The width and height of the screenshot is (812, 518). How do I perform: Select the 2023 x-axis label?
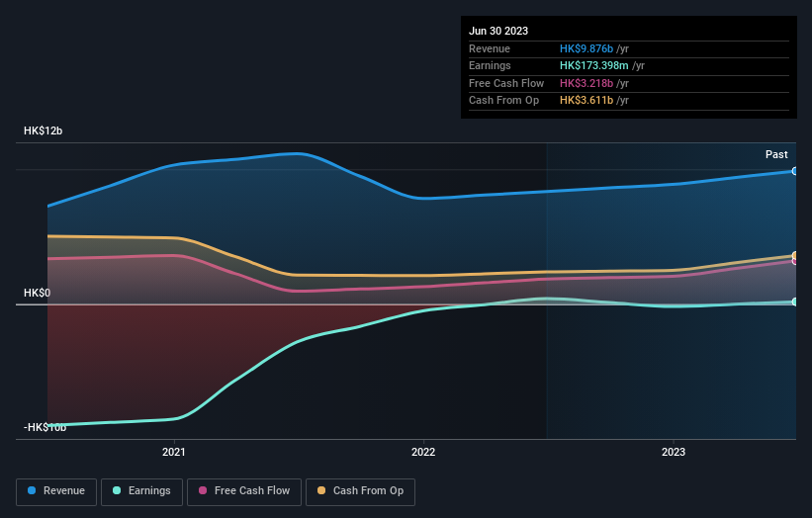[674, 453]
